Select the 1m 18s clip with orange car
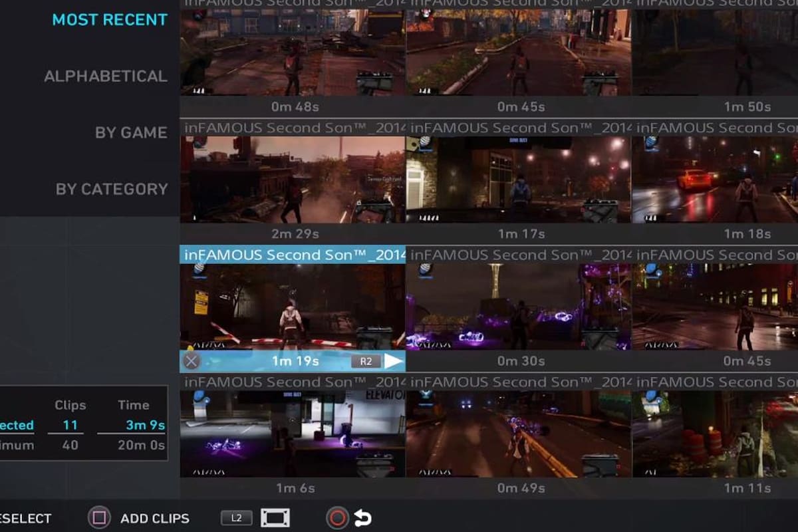 pos(715,180)
